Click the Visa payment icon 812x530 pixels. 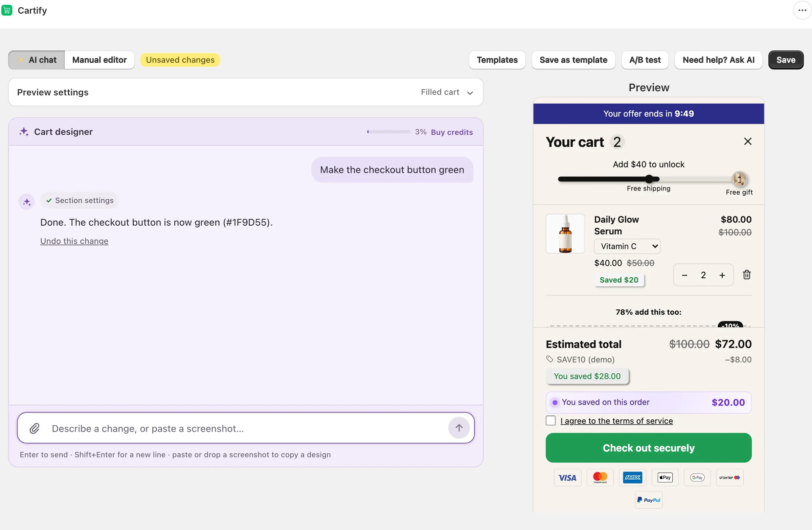pos(567,478)
